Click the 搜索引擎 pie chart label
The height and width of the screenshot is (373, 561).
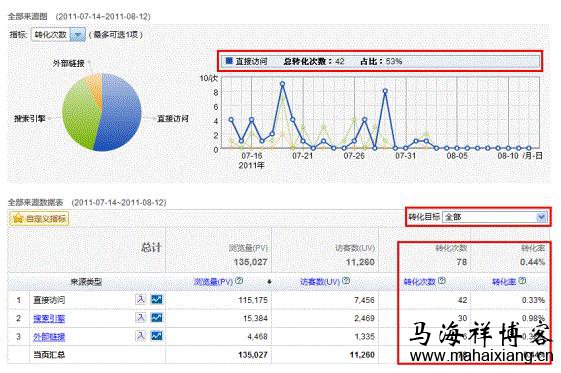[30, 118]
